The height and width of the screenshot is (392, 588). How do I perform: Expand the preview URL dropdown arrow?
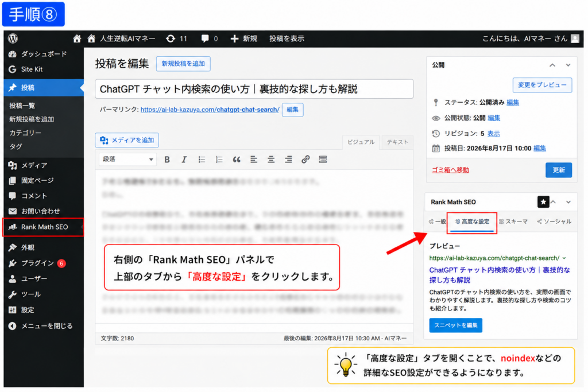(x=564, y=258)
